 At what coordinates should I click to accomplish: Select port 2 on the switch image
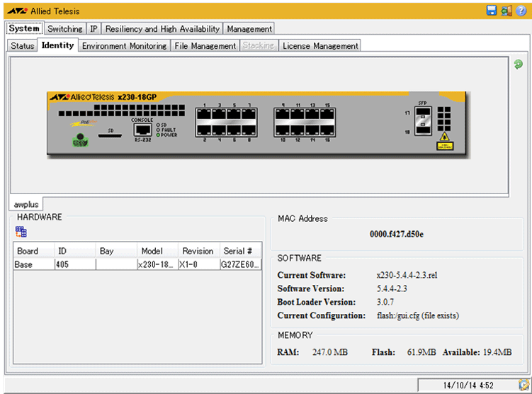(x=204, y=130)
